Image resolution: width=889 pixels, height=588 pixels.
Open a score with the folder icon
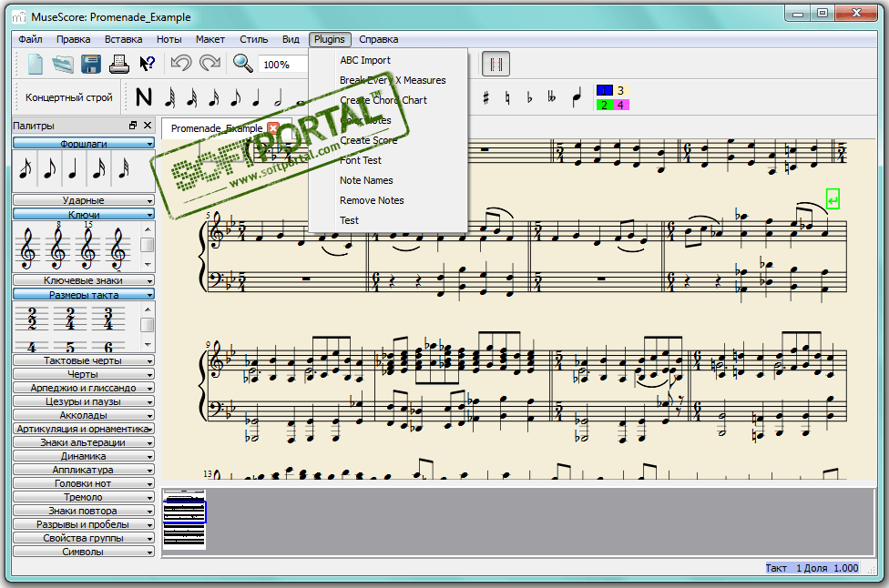point(63,64)
